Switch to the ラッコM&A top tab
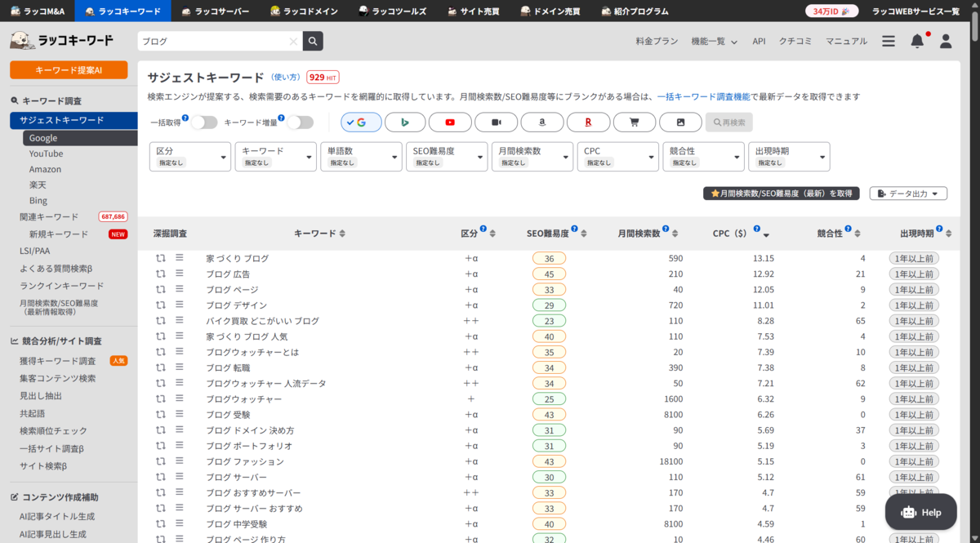Image resolution: width=980 pixels, height=543 pixels. pos(37,11)
